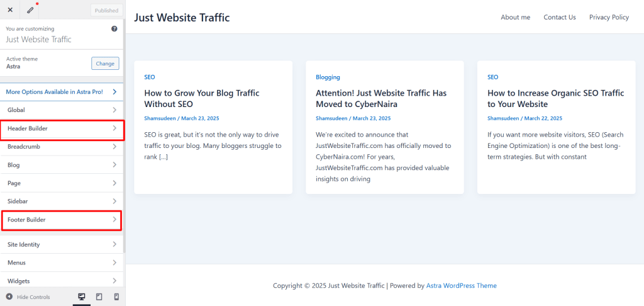Open the Astra WordPress Theme footer link
Viewport: 644px width, 306px height.
click(461, 286)
